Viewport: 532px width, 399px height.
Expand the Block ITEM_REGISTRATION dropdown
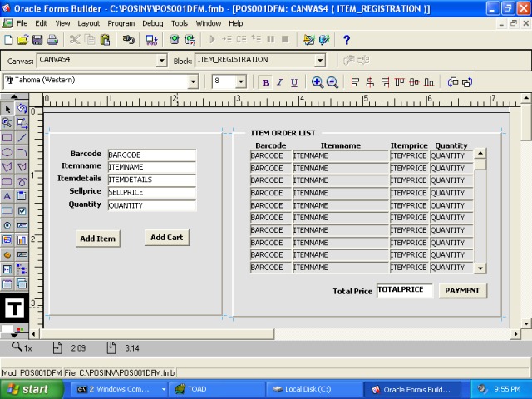click(319, 61)
